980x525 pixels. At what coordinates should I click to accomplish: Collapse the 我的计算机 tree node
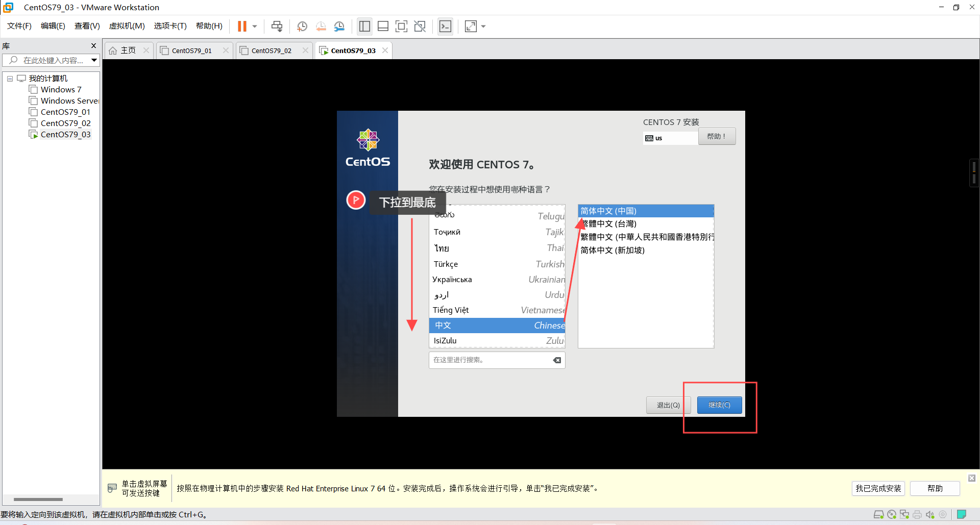coord(10,79)
